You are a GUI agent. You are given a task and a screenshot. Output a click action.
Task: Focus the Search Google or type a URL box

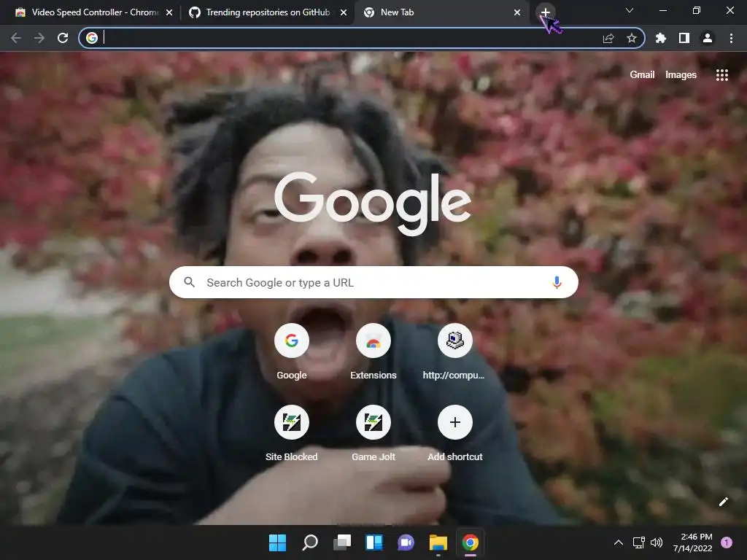(x=373, y=282)
